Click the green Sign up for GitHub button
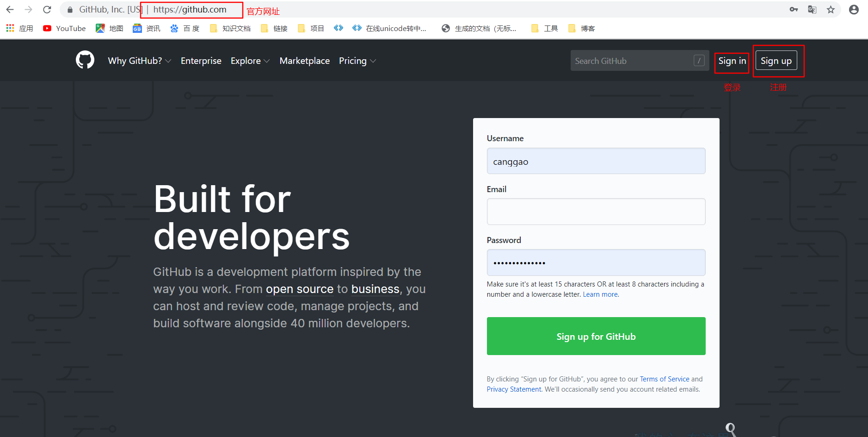This screenshot has height=437, width=868. tap(596, 336)
